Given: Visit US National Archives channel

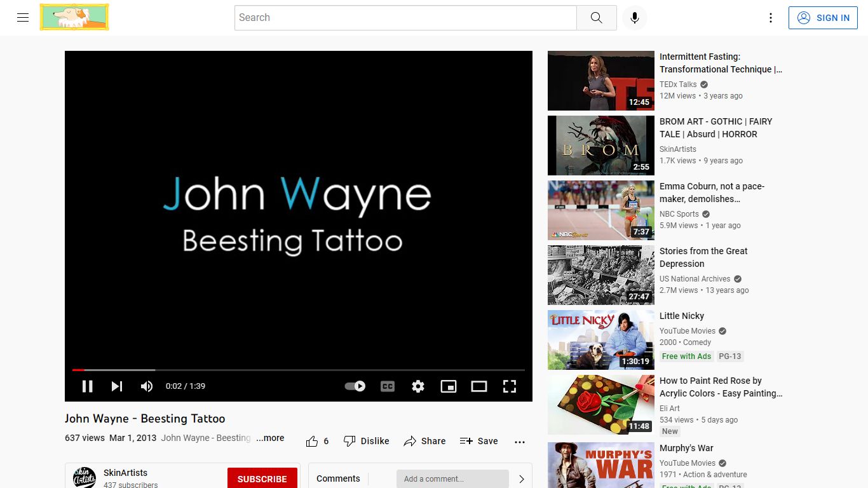Looking at the screenshot, I should coord(695,279).
